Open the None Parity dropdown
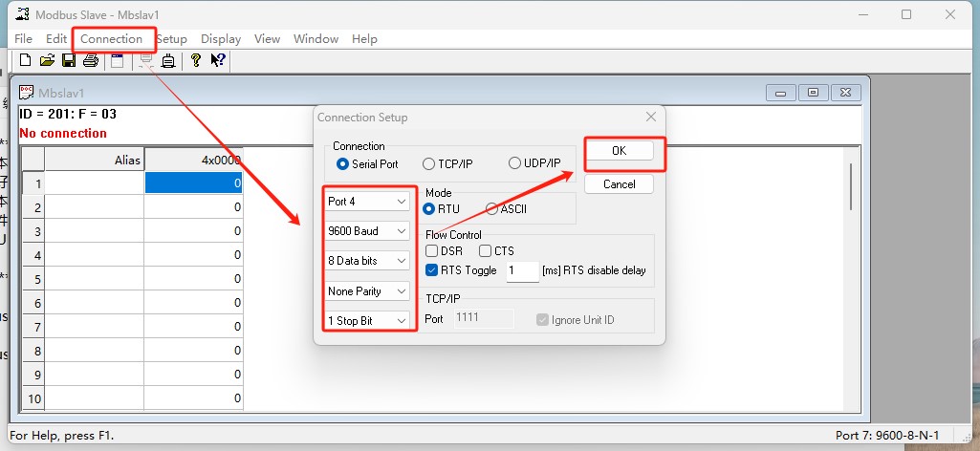This screenshot has height=451, width=980. pos(367,291)
